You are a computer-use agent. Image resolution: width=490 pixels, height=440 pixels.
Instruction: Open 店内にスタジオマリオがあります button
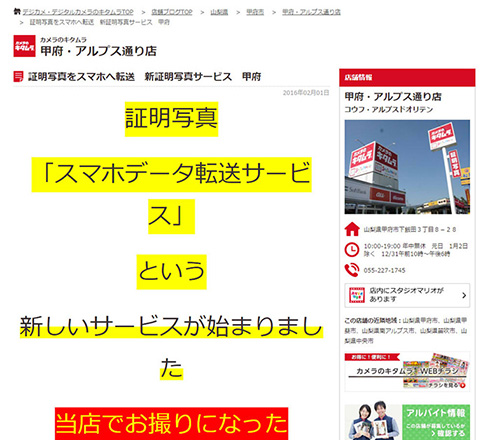click(407, 295)
